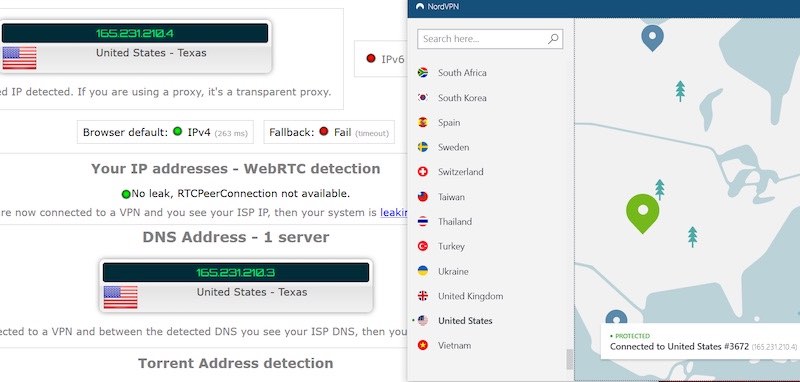
Task: Click 'Your IP addresses - WebRTC detection' heading
Action: tap(236, 169)
